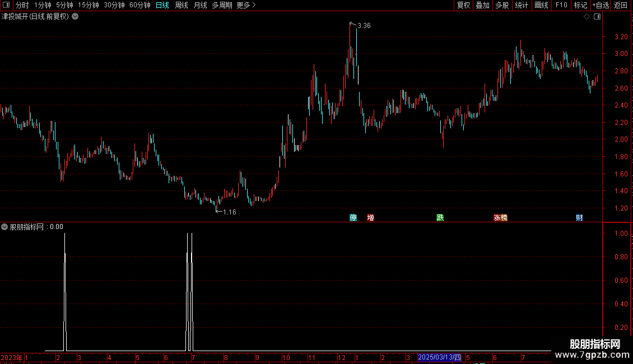The height and width of the screenshot is (364, 633).
Task: Click the 股朋指标网 indicator name
Action: pos(27,227)
